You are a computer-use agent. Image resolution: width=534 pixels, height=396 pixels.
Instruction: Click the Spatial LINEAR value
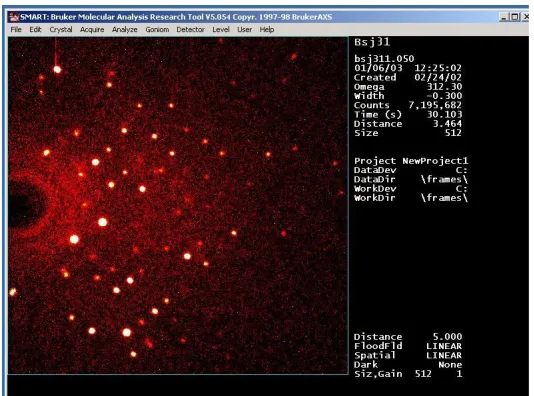(444, 355)
